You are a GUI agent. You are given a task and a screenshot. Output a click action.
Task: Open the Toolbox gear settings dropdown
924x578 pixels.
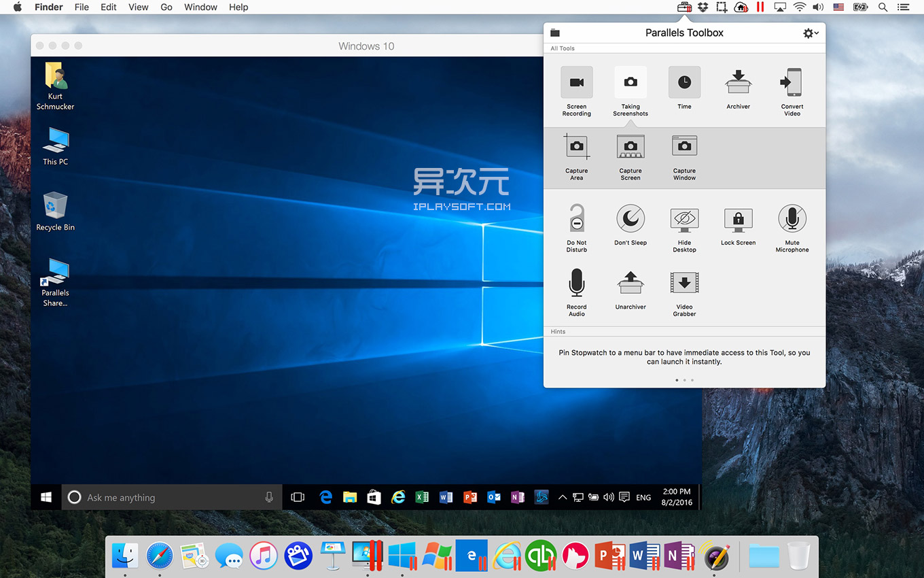(x=811, y=33)
